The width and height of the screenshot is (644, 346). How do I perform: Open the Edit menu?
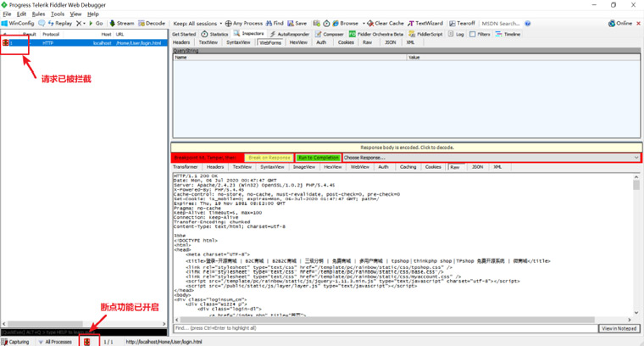[x=21, y=14]
